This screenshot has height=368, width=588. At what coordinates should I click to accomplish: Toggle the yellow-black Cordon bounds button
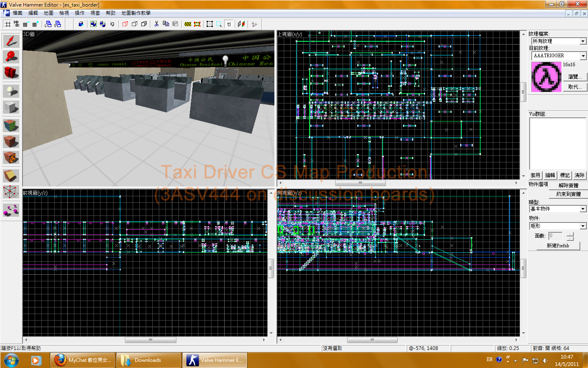(188, 24)
